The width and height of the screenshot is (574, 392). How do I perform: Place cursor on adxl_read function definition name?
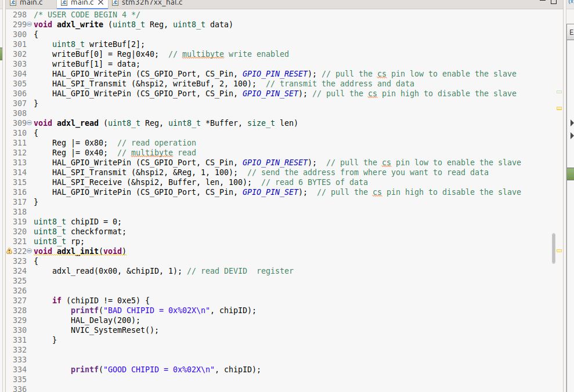pos(78,124)
